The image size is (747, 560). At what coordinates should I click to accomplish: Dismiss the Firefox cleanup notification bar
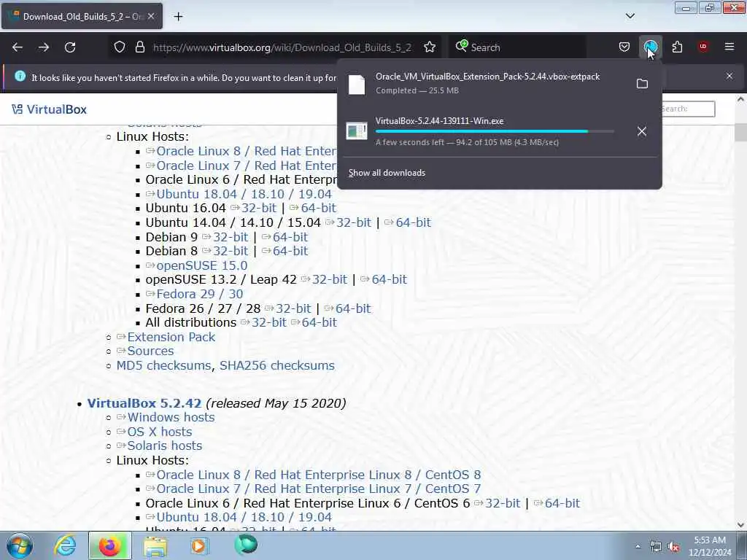pyautogui.click(x=729, y=76)
